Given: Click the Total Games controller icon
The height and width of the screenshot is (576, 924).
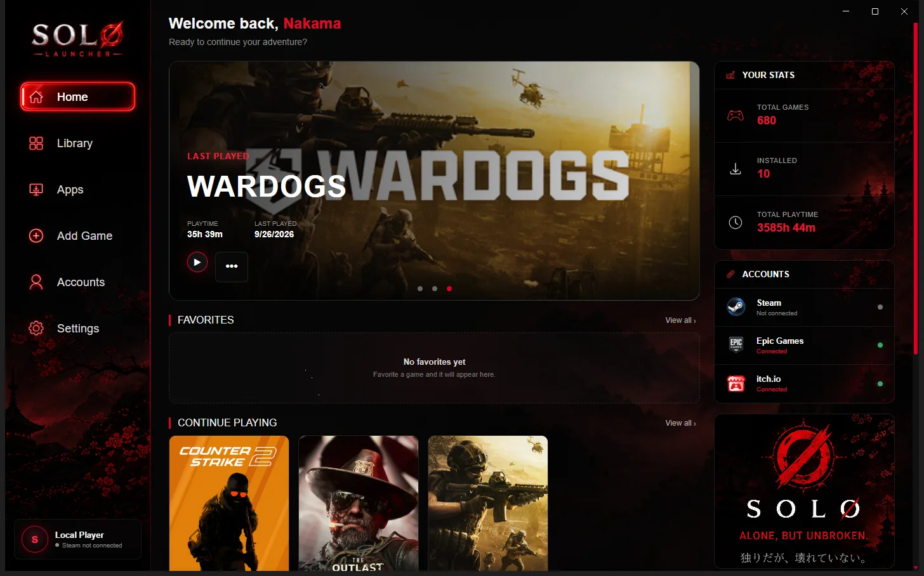Looking at the screenshot, I should point(736,115).
